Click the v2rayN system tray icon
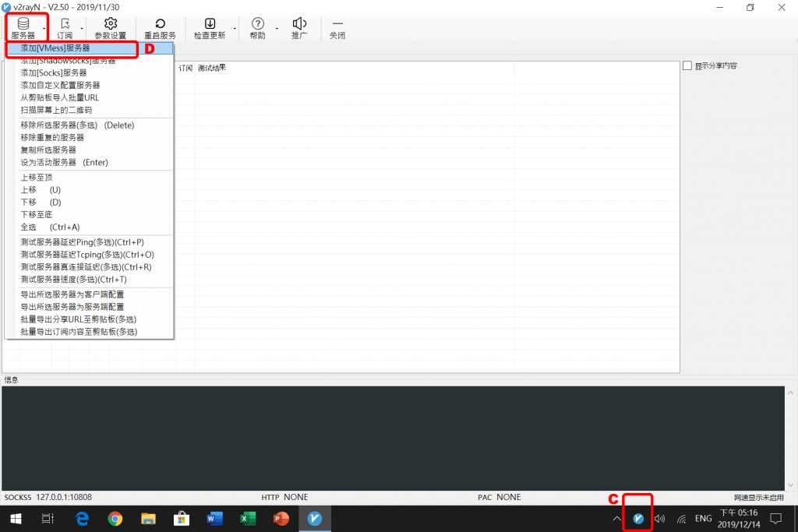 tap(638, 519)
